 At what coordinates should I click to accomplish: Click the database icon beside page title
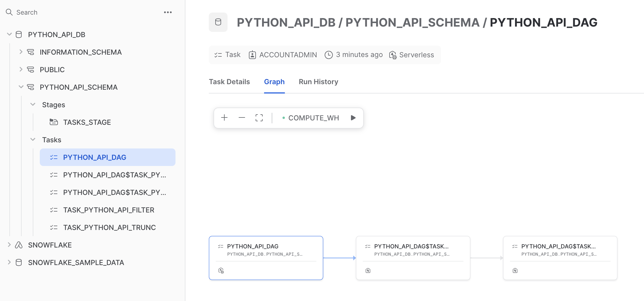(218, 22)
